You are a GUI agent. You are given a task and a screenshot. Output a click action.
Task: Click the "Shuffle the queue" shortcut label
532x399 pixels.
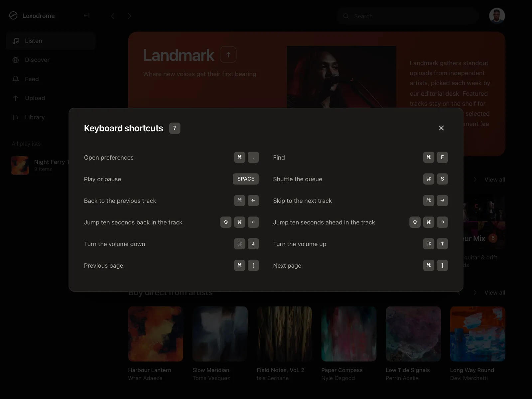pyautogui.click(x=298, y=179)
